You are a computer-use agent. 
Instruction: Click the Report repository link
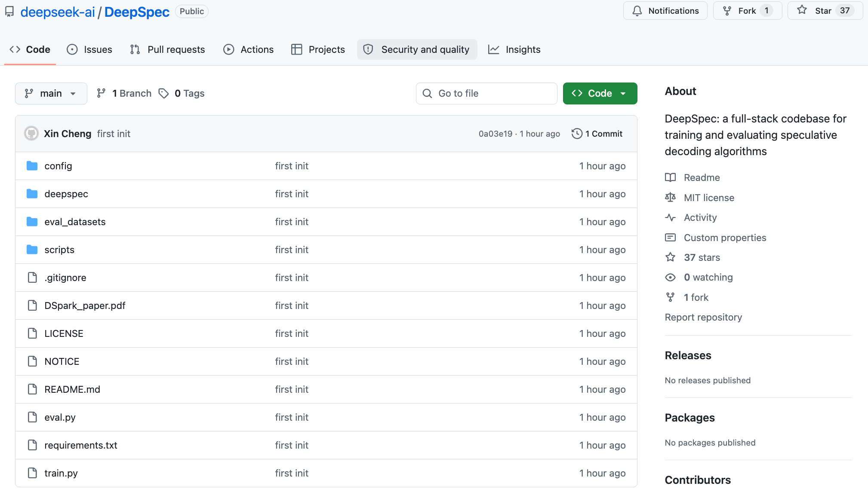tap(703, 317)
